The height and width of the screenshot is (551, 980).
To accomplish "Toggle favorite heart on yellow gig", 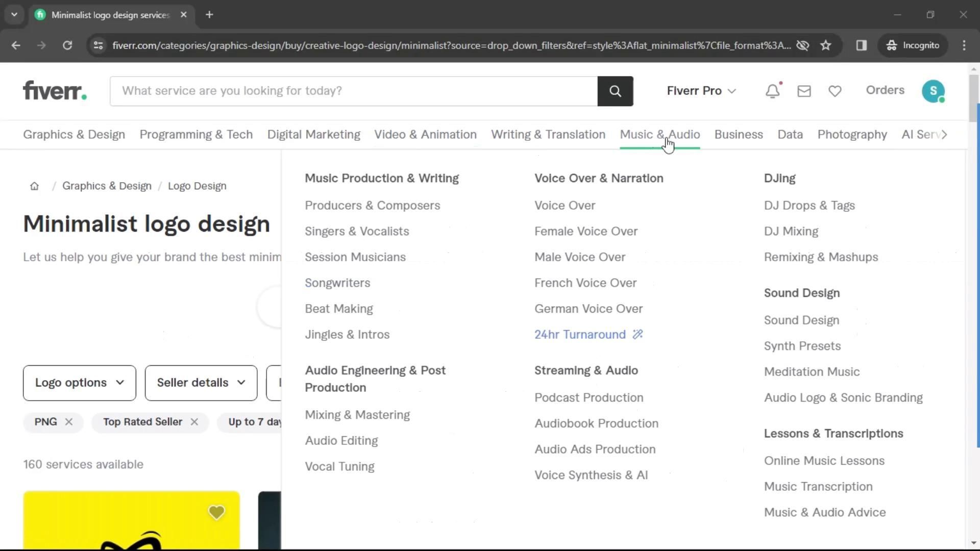I will tap(216, 512).
